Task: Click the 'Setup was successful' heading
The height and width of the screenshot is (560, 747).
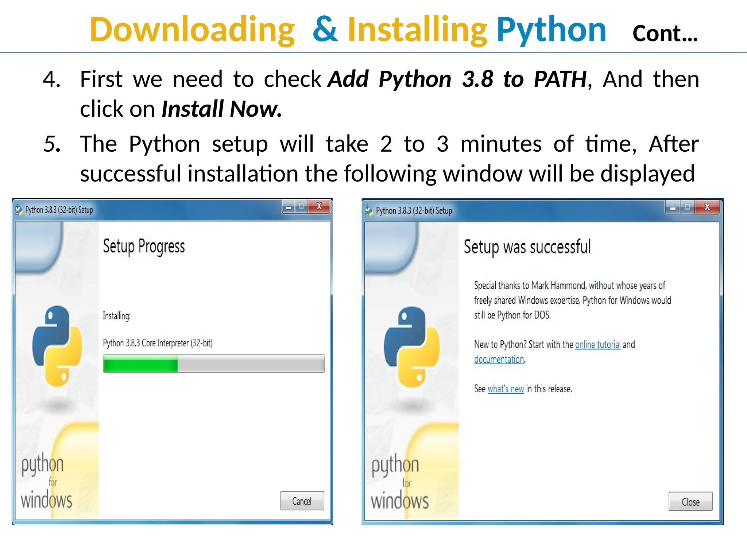Action: coord(527,248)
